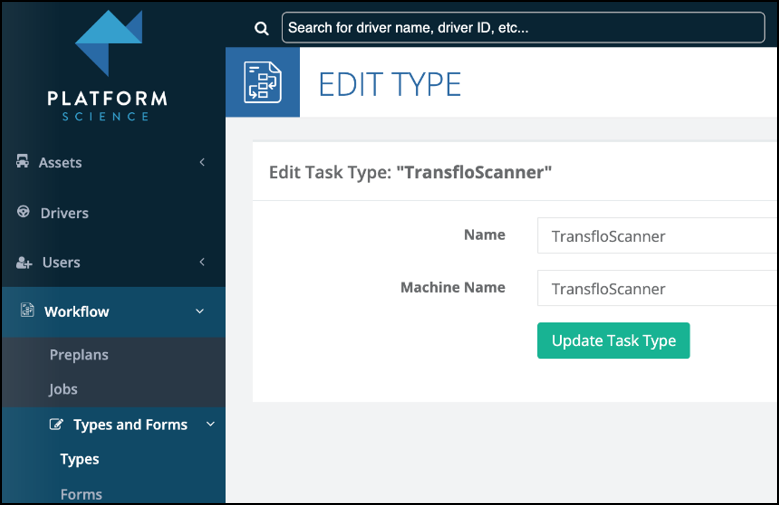Open Preplans under Workflow
The height and width of the screenshot is (505, 779).
click(79, 355)
